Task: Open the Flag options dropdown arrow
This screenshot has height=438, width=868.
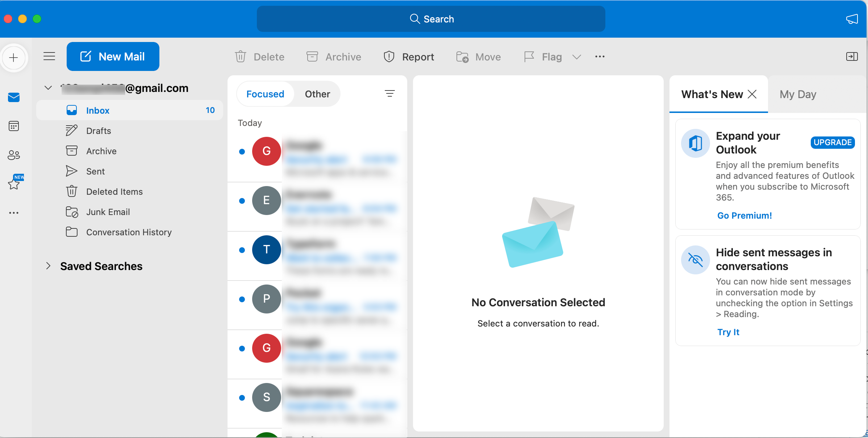Action: click(x=576, y=57)
